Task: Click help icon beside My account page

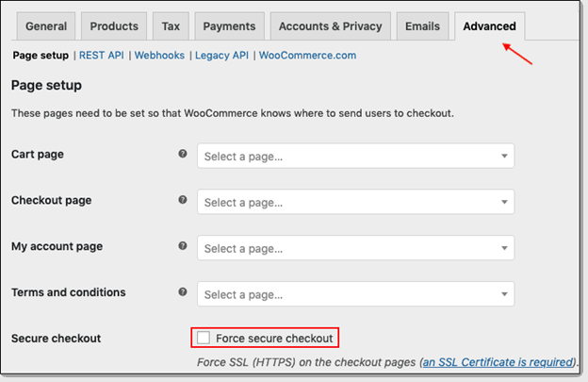Action: click(x=183, y=246)
